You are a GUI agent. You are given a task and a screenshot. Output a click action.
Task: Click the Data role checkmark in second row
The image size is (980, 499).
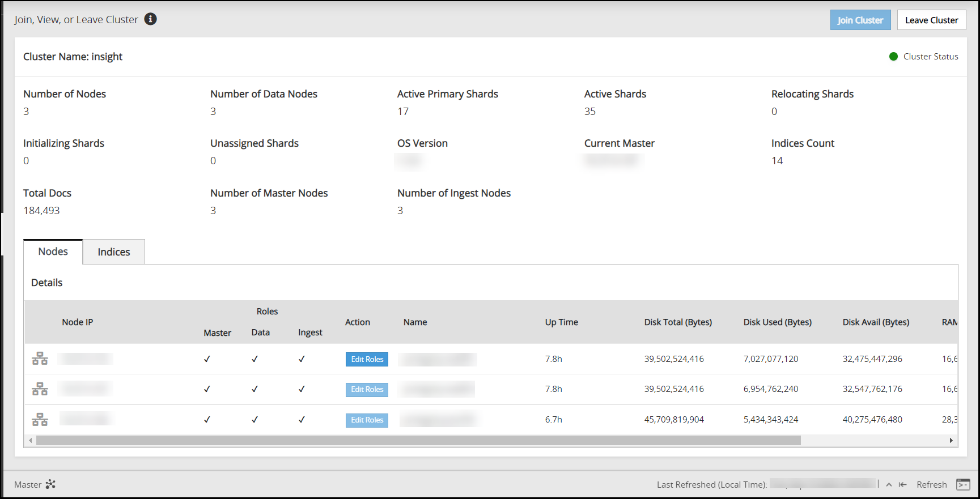(254, 389)
